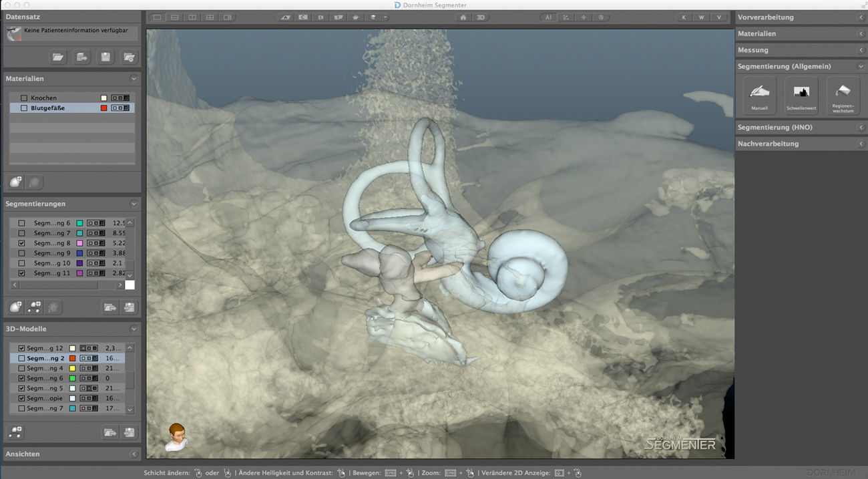Expand the Vorverarbeitung panel

click(x=800, y=17)
